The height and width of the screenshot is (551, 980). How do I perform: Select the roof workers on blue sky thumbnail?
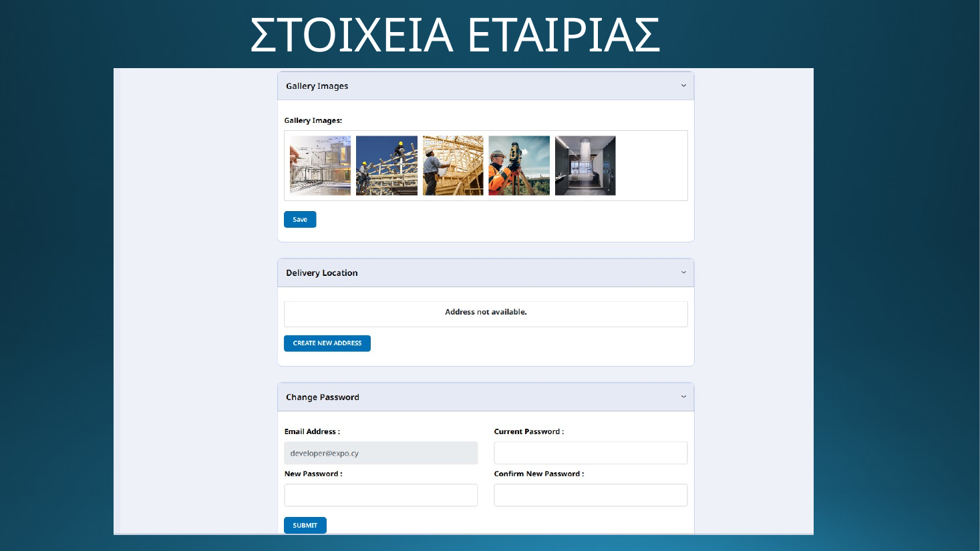pos(387,166)
